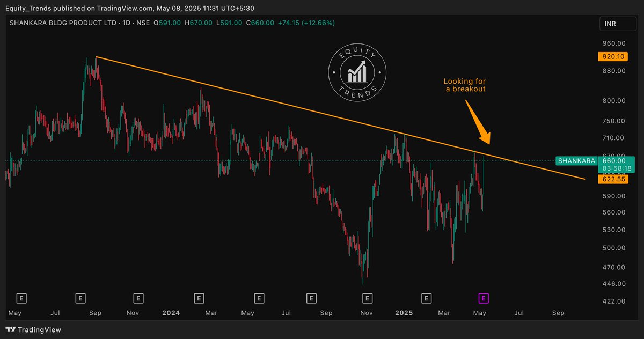Click the 2024 label on time axis
644x339 pixels.
coord(171,313)
